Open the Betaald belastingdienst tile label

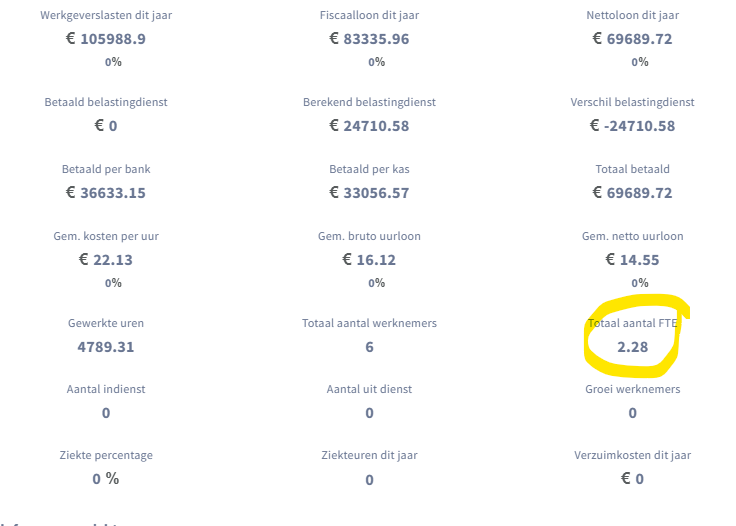(106, 102)
